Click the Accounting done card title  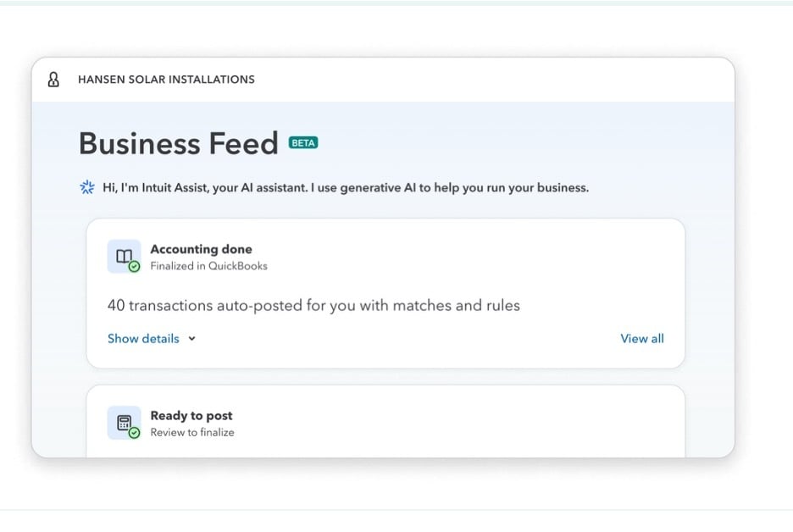pos(202,249)
